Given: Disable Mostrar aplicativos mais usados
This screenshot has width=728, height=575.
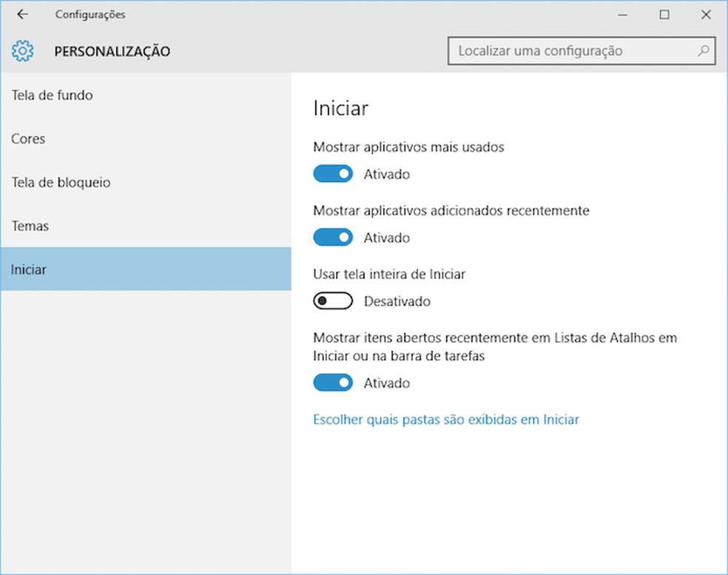Looking at the screenshot, I should click(333, 173).
